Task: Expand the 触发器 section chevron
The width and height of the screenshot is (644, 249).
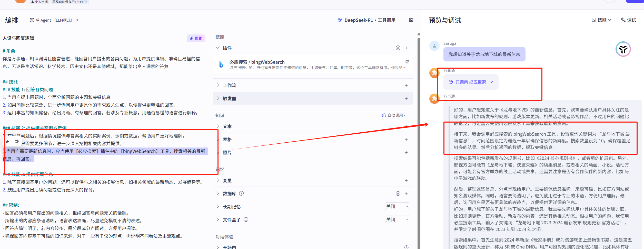Action: point(218,98)
